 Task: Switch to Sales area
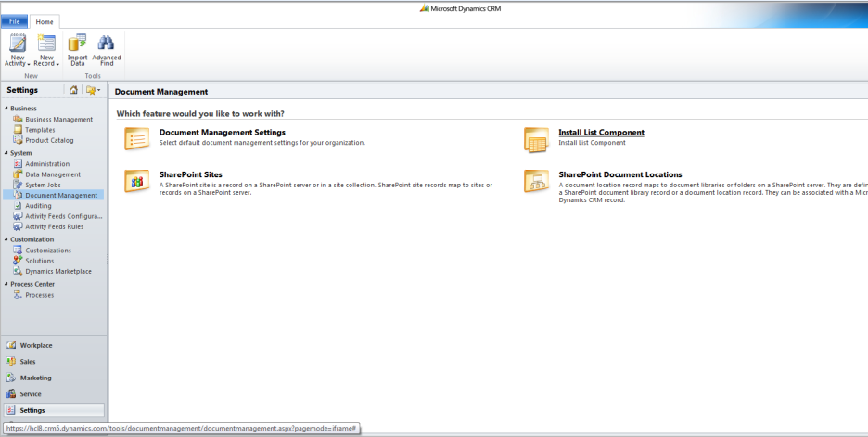[54, 361]
